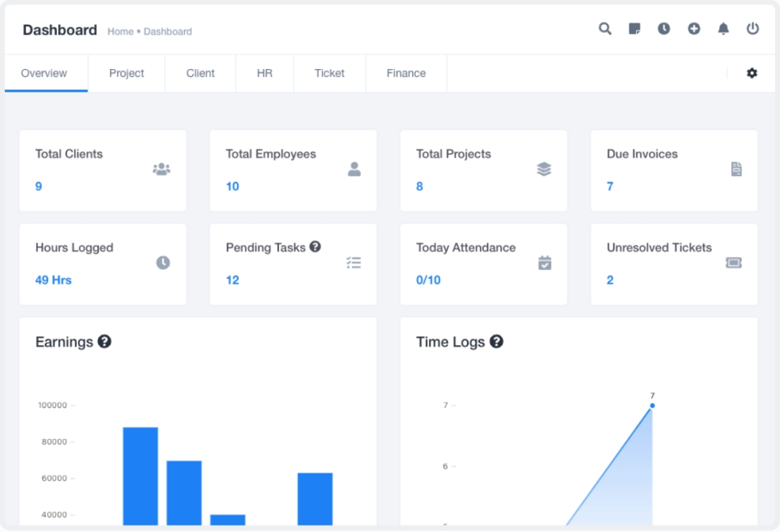Image resolution: width=780 pixels, height=532 pixels.
Task: Click the Pending Tasks checklist icon
Action: [x=354, y=263]
